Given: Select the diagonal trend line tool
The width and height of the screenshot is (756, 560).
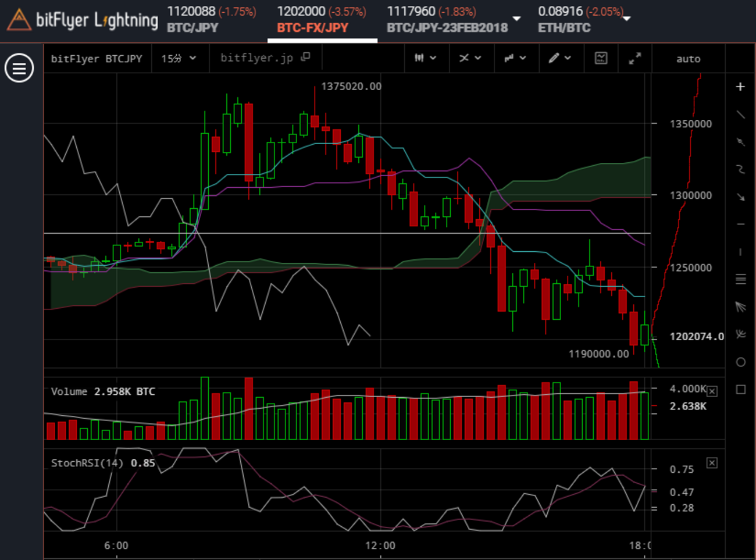Looking at the screenshot, I should tap(740, 115).
